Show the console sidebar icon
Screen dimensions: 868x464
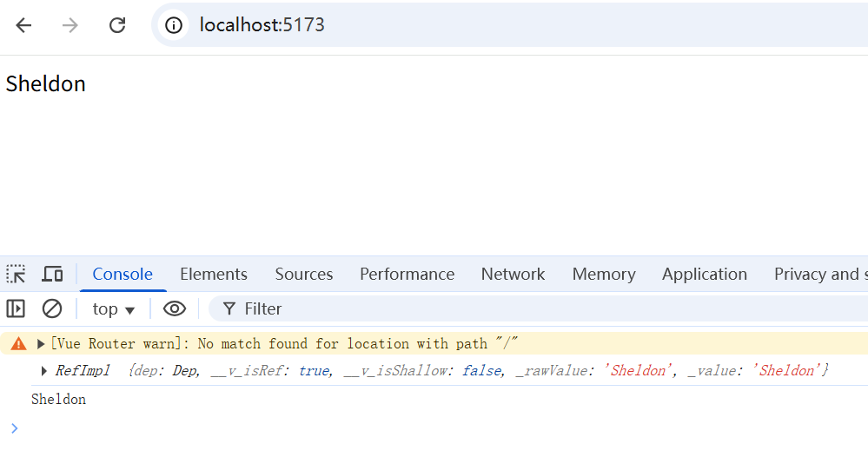pos(16,308)
